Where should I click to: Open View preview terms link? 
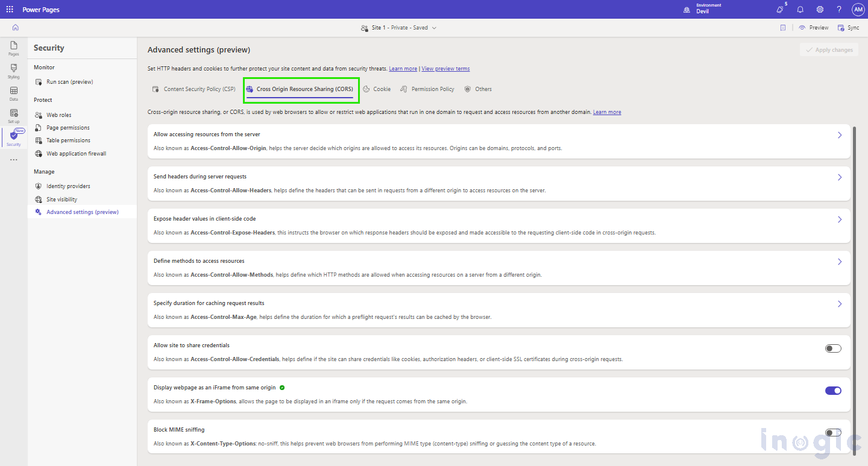[x=445, y=69]
